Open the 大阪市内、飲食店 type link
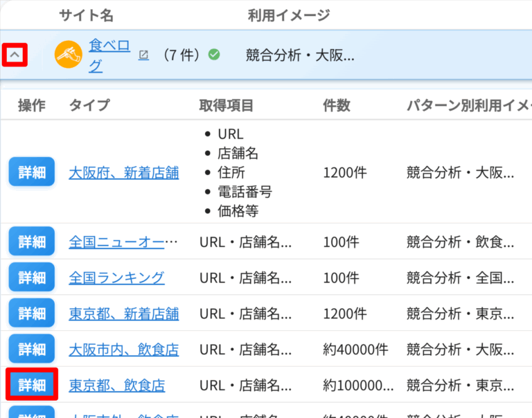The height and width of the screenshot is (418, 532). coord(123,350)
